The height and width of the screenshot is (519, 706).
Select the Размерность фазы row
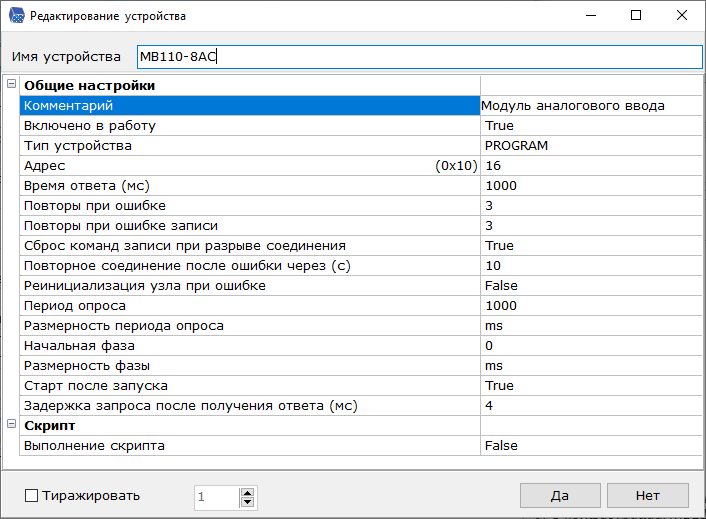[250, 366]
